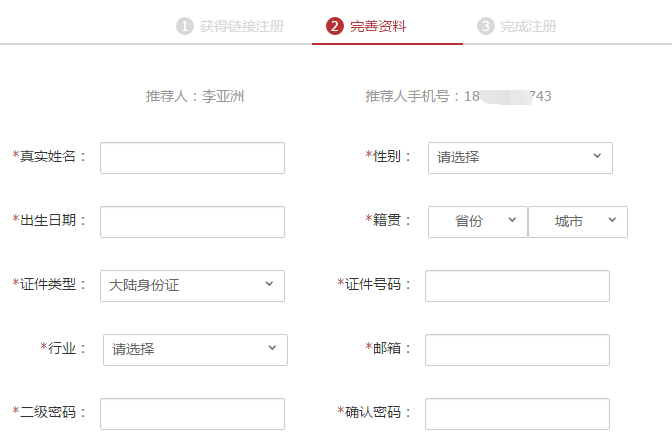
Task: Focus the 证件号码 input field
Action: tap(517, 286)
